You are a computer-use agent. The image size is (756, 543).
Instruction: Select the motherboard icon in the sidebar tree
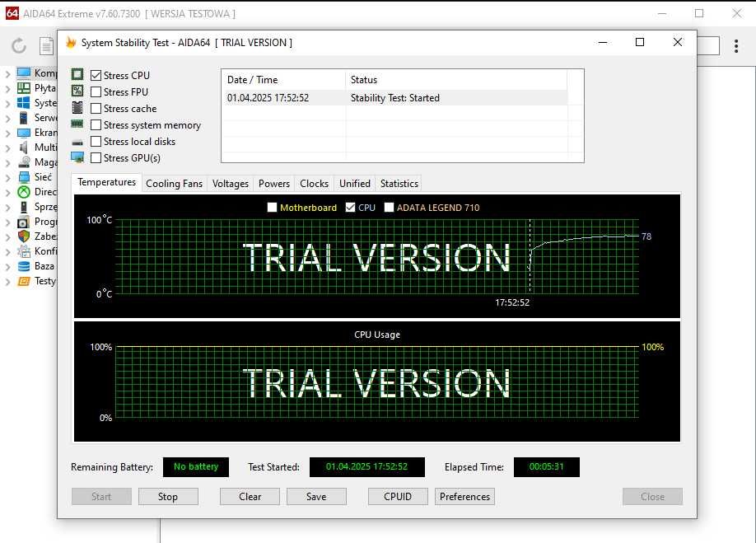24,88
